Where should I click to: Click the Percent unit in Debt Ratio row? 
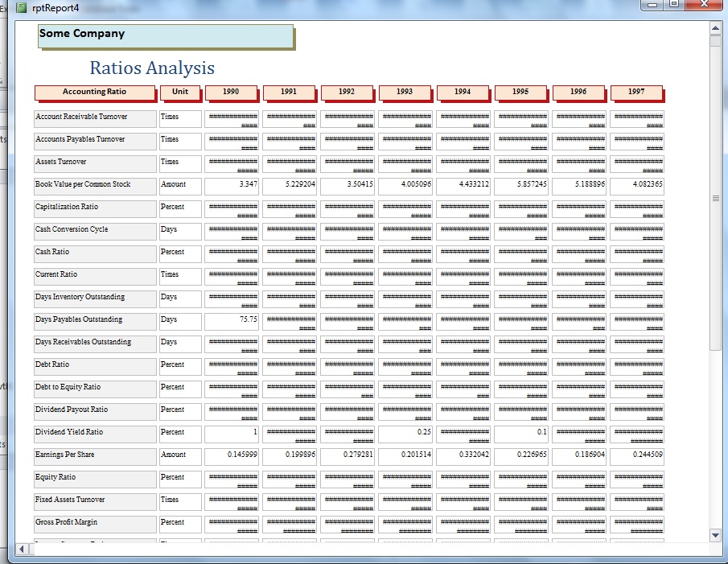(x=181, y=366)
